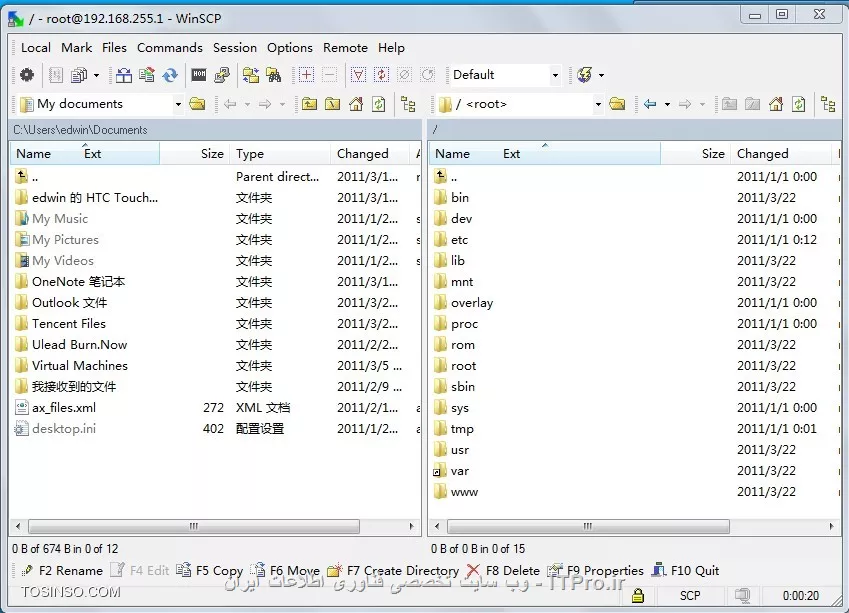Viewport: 849px width, 613px height.
Task: Click the Select All filter icon
Action: [358, 75]
